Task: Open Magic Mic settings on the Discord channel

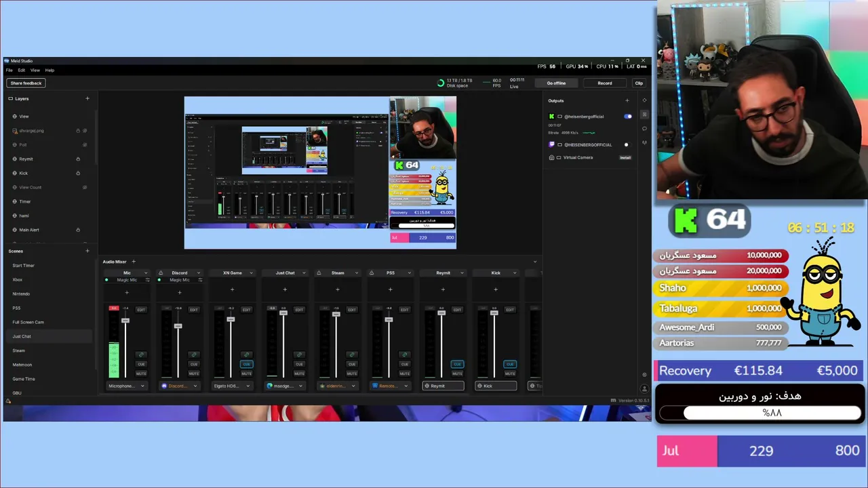Action: [200, 280]
